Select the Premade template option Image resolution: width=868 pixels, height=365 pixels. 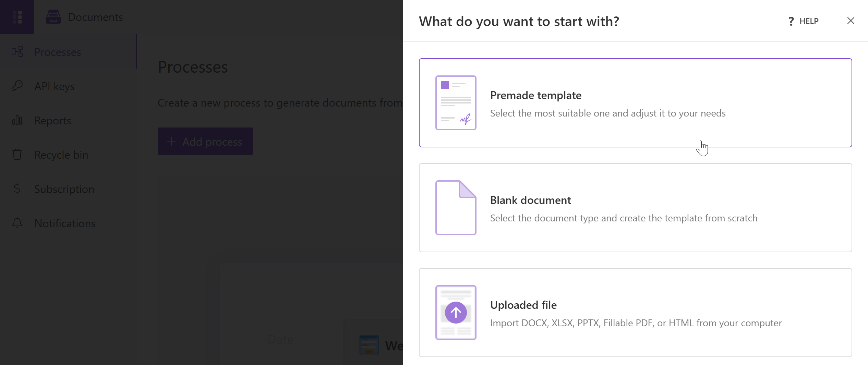click(635, 103)
